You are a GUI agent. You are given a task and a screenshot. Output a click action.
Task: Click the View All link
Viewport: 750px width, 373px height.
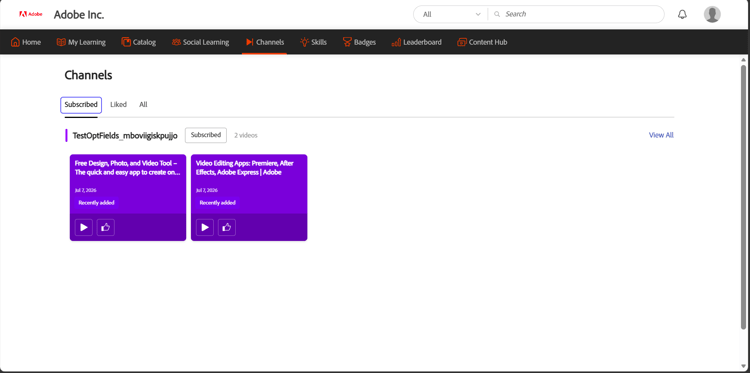pyautogui.click(x=661, y=135)
